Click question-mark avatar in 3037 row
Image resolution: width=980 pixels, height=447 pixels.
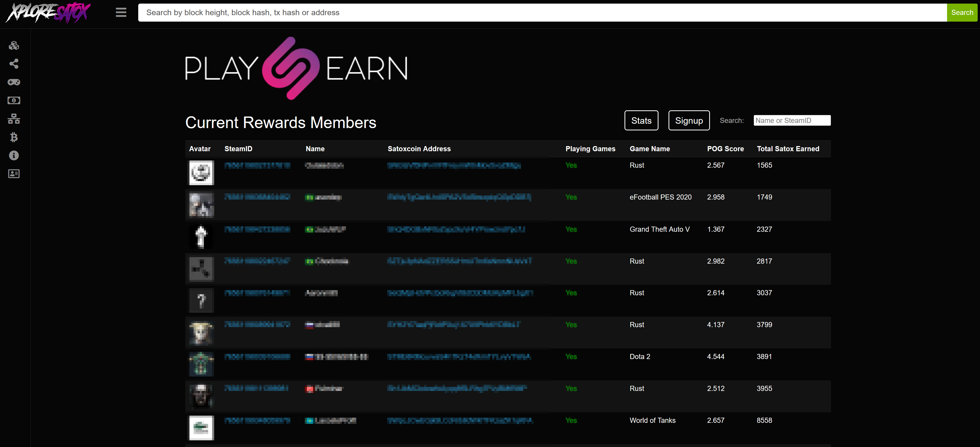pyautogui.click(x=202, y=301)
